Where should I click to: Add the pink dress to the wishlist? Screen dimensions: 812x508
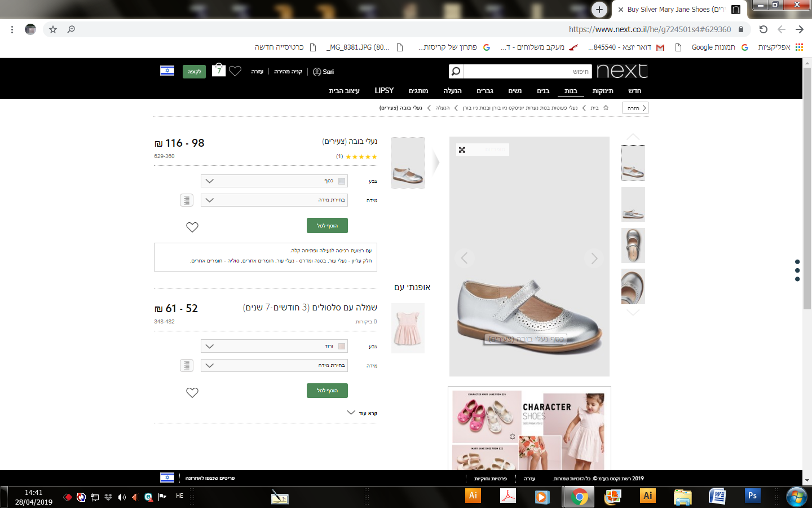click(192, 392)
